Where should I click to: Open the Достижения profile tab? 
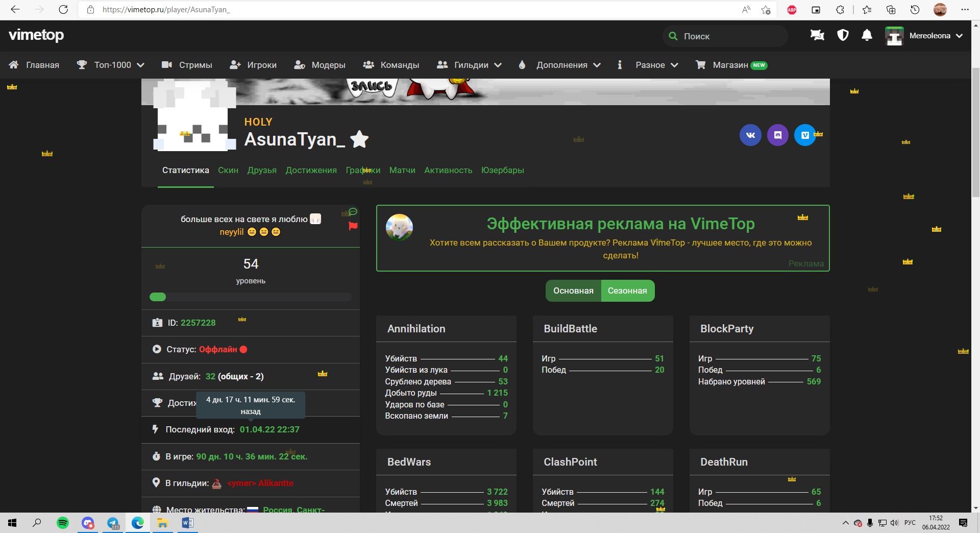pyautogui.click(x=311, y=170)
